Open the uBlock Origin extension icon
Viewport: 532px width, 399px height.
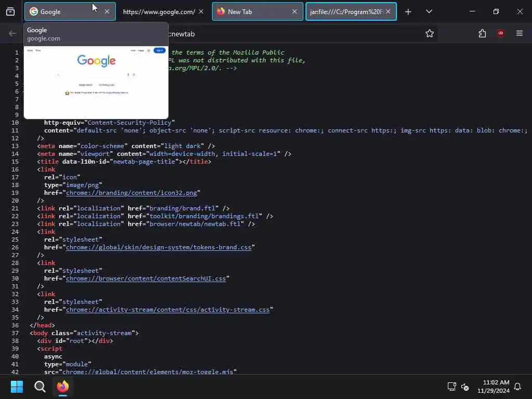point(500,33)
